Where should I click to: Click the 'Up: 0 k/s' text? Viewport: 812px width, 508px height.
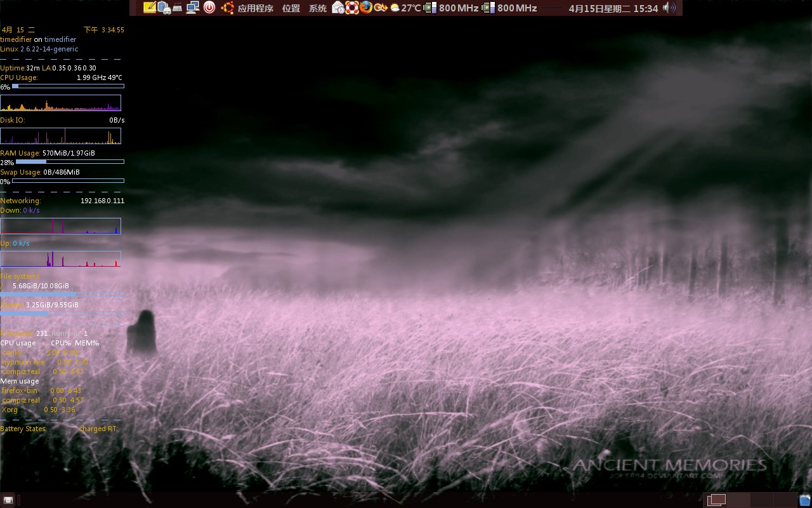click(15, 243)
